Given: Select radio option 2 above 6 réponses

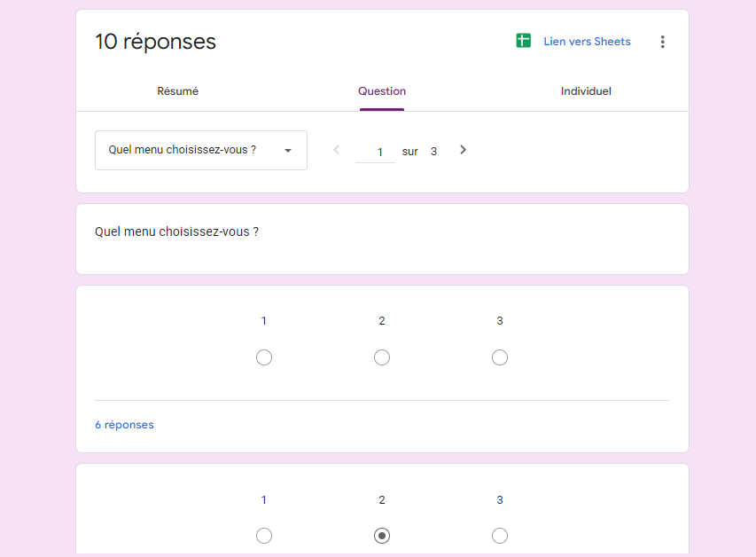Looking at the screenshot, I should (x=382, y=357).
